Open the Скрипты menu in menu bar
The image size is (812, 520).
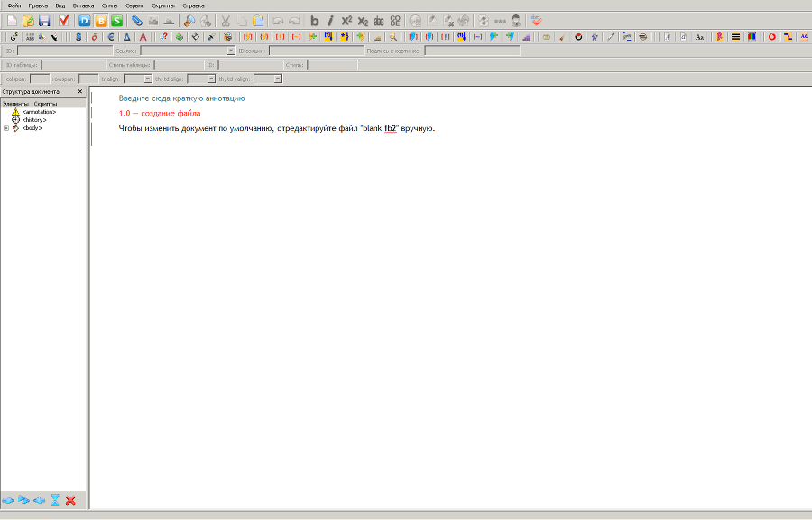[162, 5]
